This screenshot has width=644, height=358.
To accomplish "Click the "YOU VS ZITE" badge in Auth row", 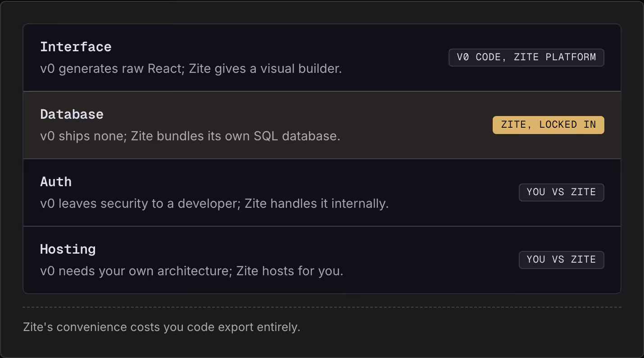I will click(561, 192).
